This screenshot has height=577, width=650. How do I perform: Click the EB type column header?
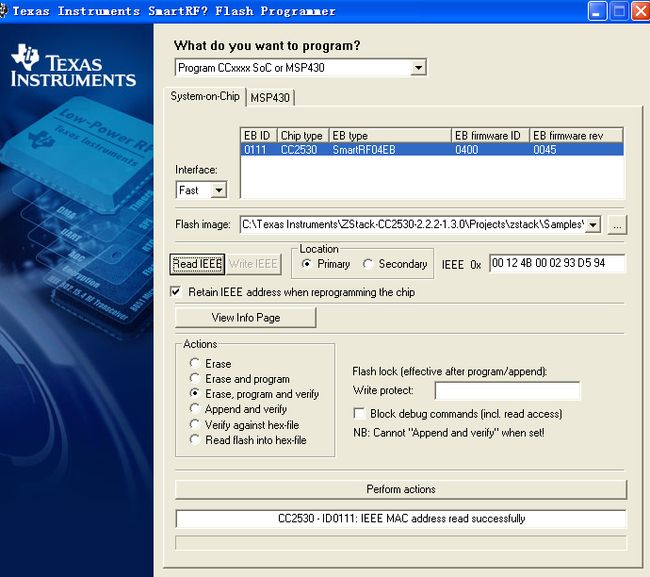(390, 136)
